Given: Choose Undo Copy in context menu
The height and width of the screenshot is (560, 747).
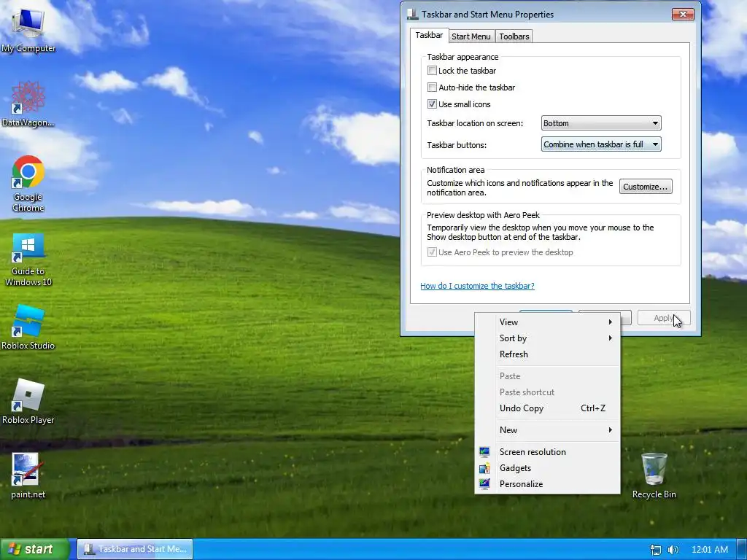Looking at the screenshot, I should click(547, 408).
